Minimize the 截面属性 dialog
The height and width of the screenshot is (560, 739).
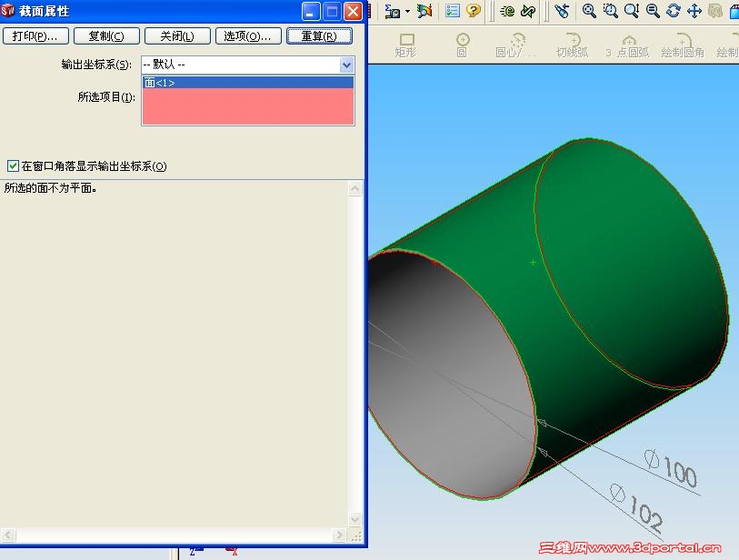pos(311,11)
